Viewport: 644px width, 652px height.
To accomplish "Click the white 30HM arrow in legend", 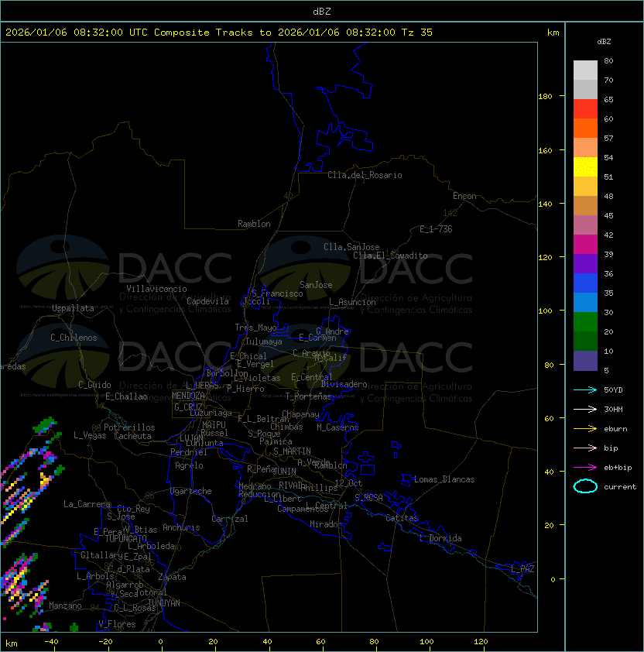I will click(585, 409).
